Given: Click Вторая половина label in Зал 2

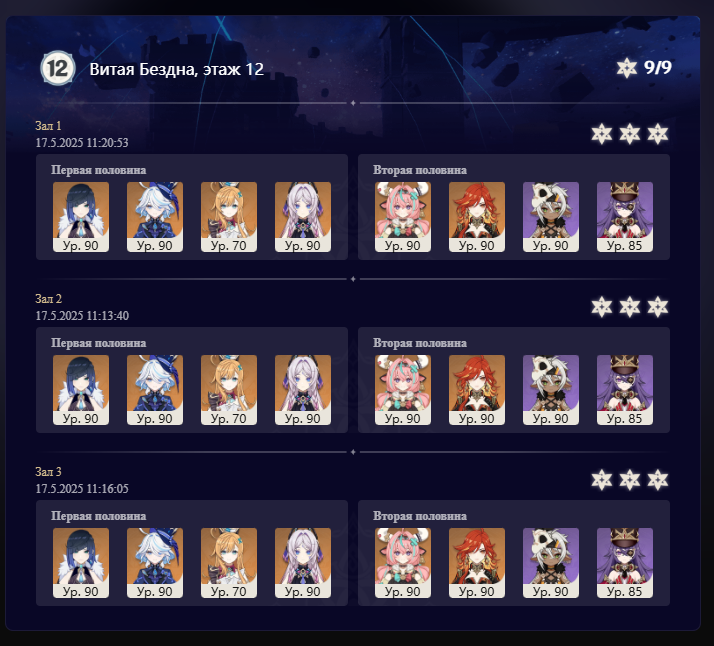Looking at the screenshot, I should click(x=420, y=343).
